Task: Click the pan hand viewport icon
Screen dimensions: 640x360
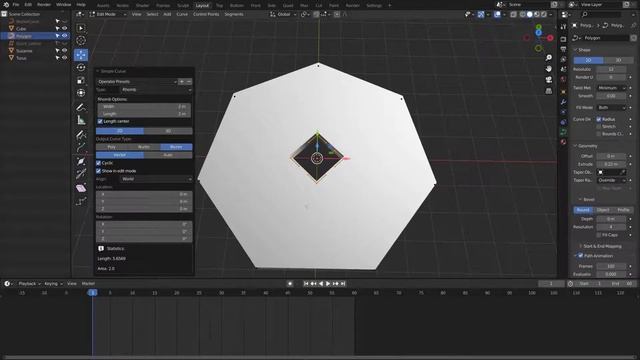Action: 549,69
